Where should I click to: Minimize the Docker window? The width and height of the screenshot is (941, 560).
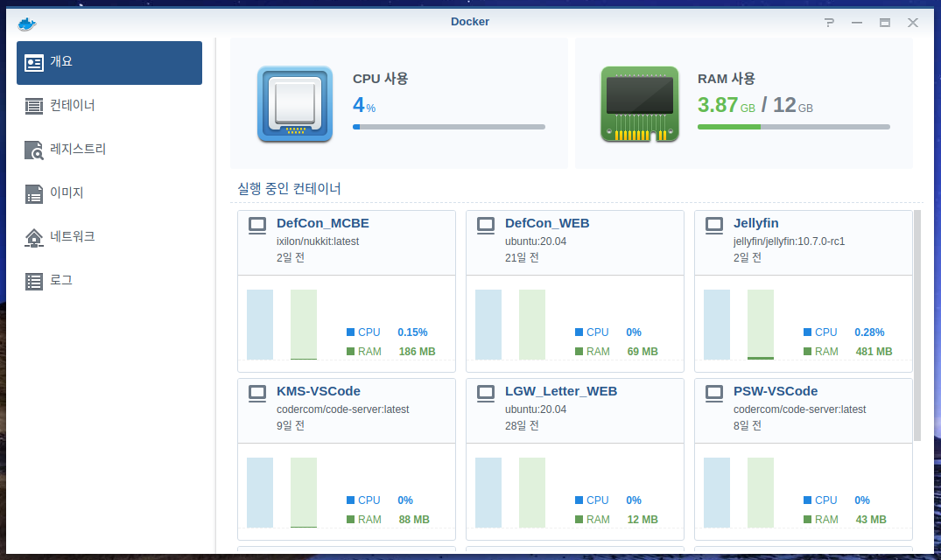click(x=856, y=23)
